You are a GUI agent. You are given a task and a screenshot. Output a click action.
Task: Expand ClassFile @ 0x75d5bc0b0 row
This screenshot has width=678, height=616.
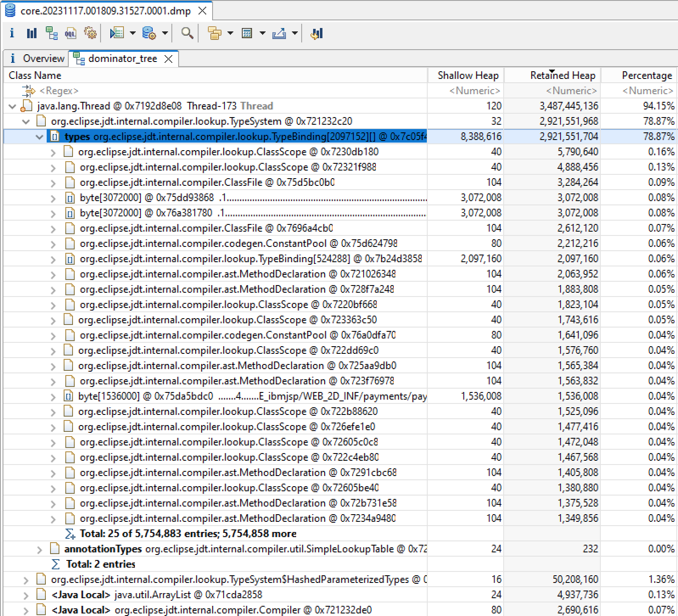coord(53,183)
